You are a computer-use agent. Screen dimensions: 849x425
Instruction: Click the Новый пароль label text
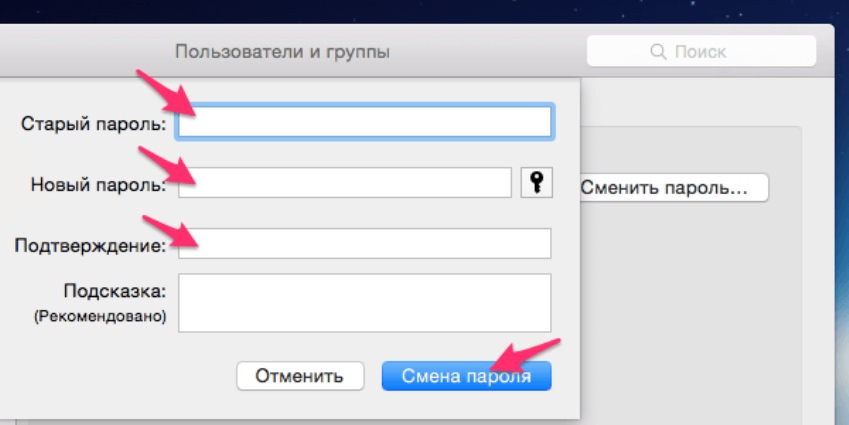pos(98,184)
